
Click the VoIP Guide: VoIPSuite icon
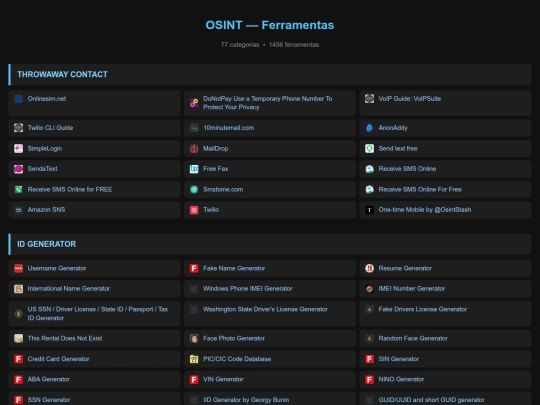(370, 99)
